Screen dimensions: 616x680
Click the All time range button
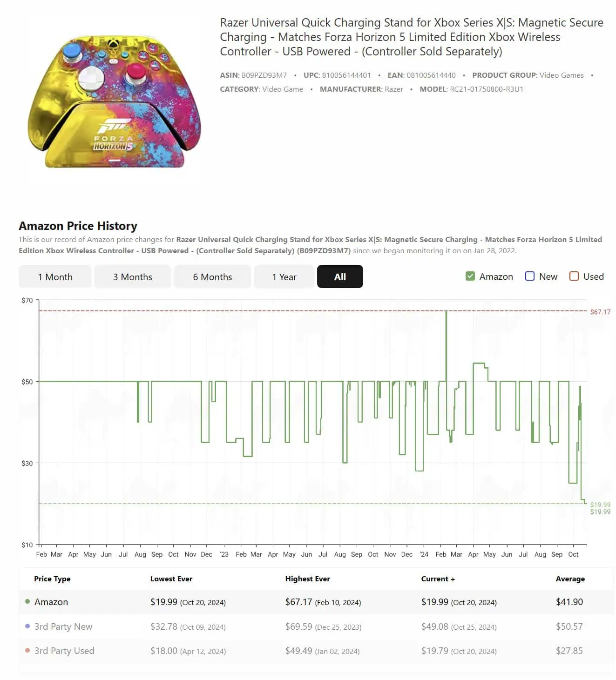(x=340, y=277)
